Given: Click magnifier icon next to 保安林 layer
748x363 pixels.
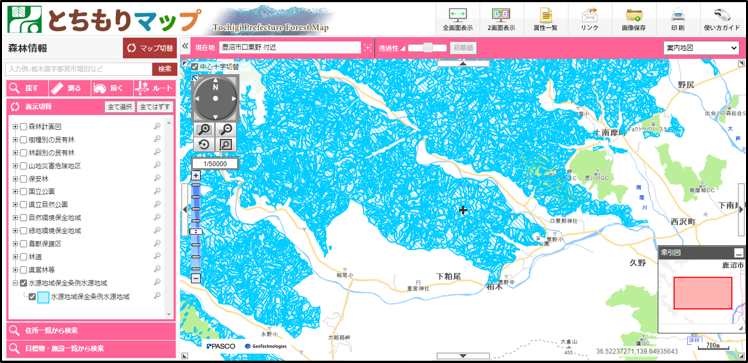Looking at the screenshot, I should click(157, 178).
